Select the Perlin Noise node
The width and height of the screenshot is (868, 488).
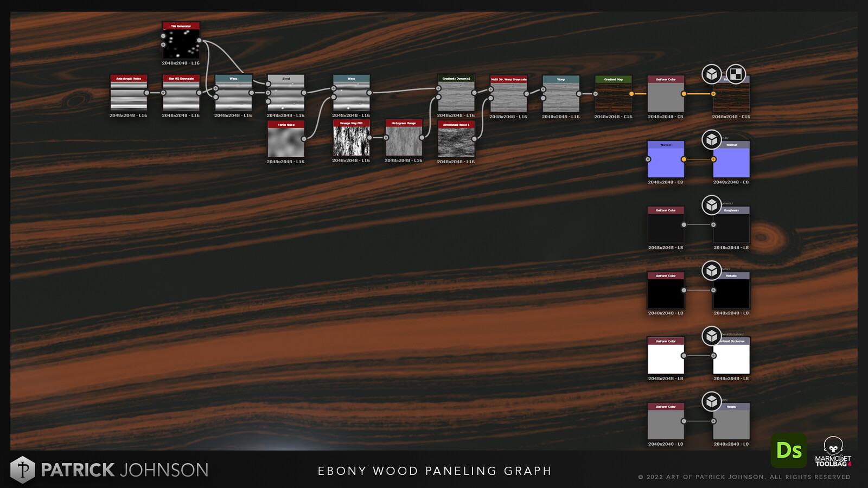click(286, 139)
